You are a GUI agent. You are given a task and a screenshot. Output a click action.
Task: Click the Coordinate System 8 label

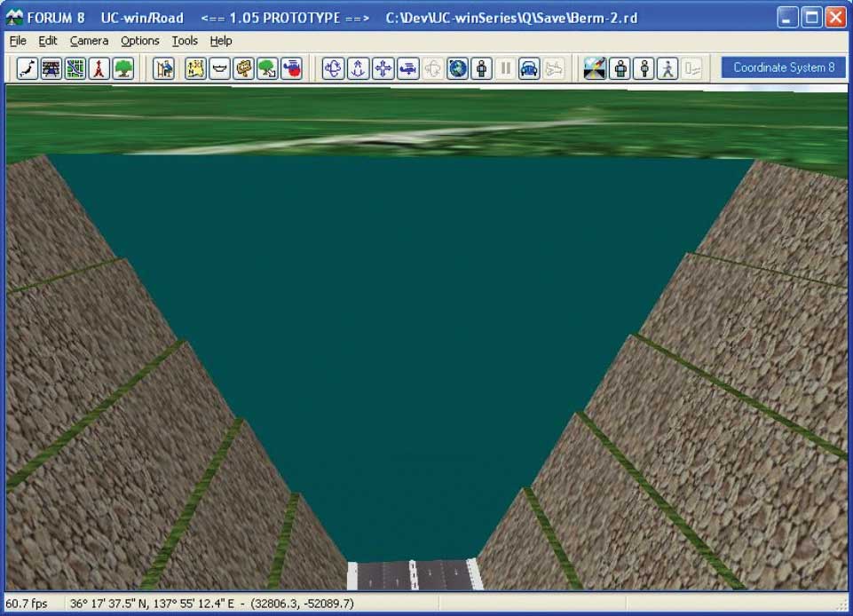click(784, 67)
